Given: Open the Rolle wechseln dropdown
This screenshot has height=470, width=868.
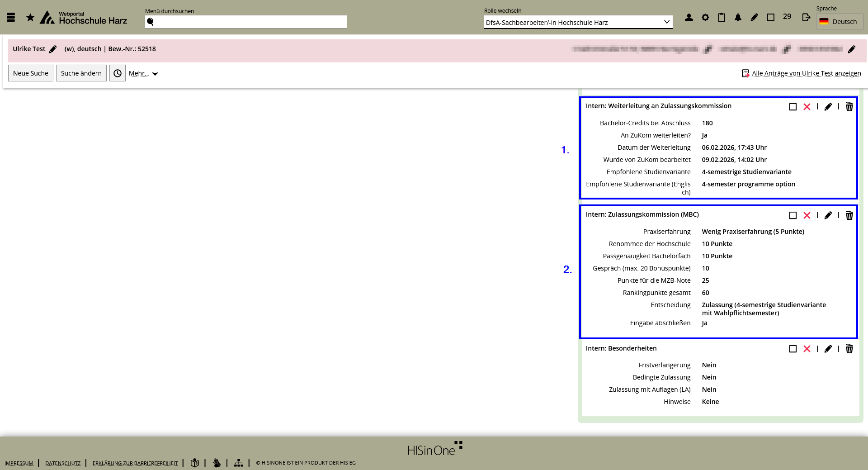Looking at the screenshot, I should tap(578, 22).
